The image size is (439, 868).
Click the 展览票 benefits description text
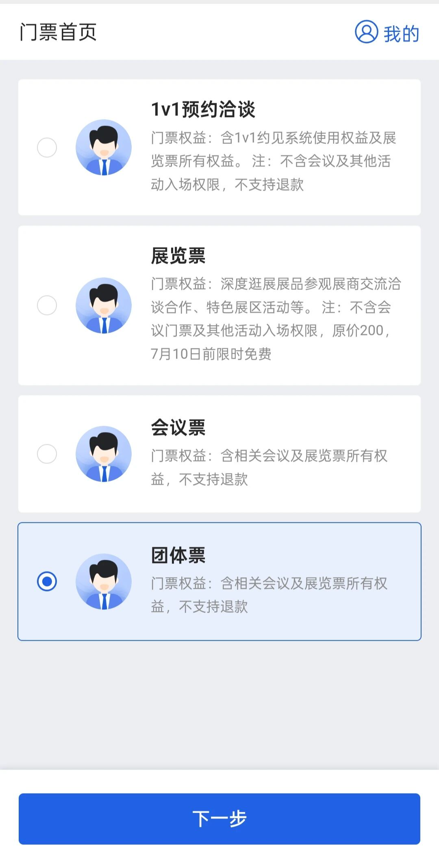276,319
